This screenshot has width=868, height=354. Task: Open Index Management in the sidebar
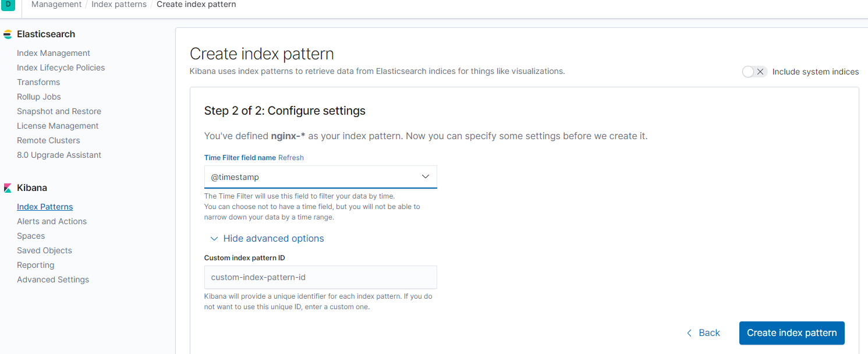[54, 53]
